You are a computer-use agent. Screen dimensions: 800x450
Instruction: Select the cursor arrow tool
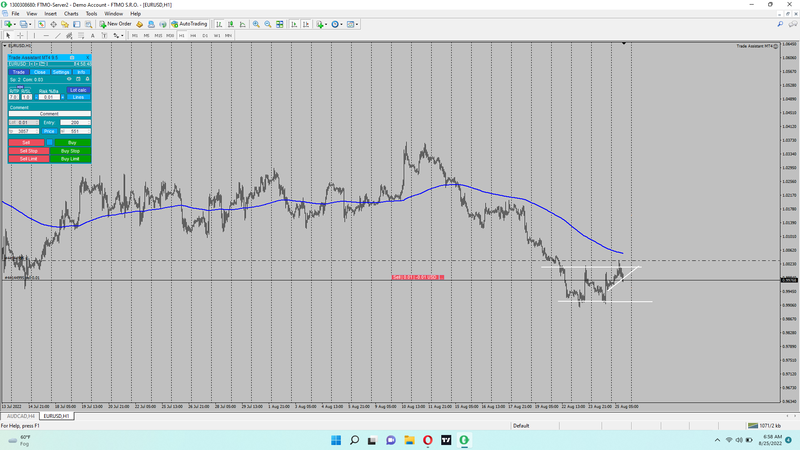8,36
